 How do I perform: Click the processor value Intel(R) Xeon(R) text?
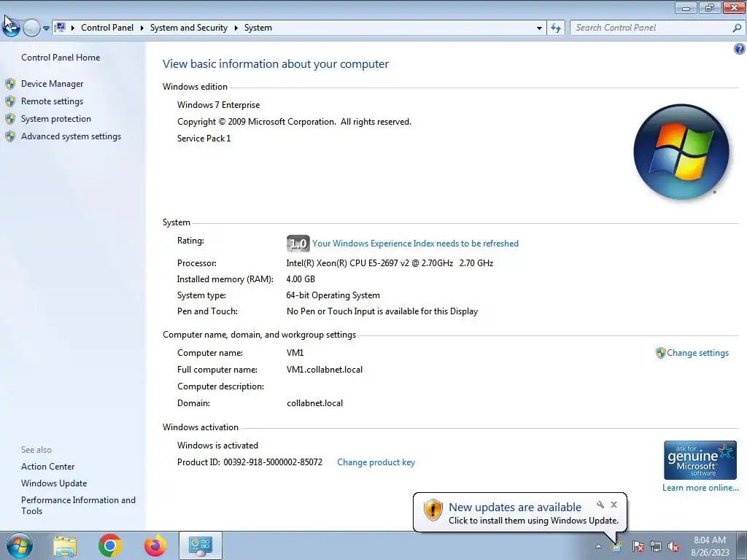coord(390,262)
